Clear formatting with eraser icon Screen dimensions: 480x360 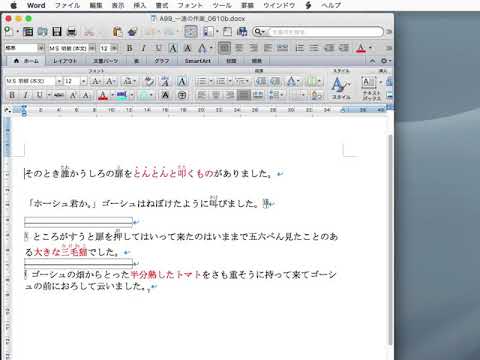(149, 81)
